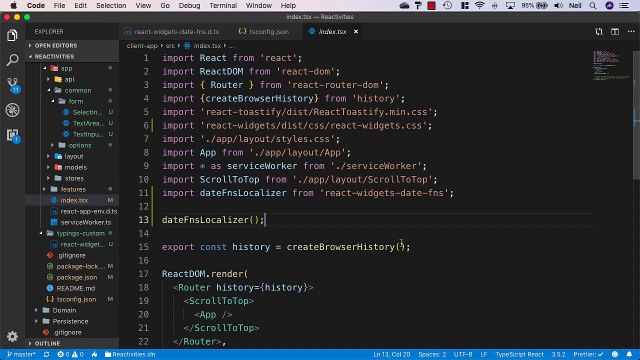Image resolution: width=640 pixels, height=360 pixels.
Task: Click the src breadcrumb segment
Action: (170, 46)
